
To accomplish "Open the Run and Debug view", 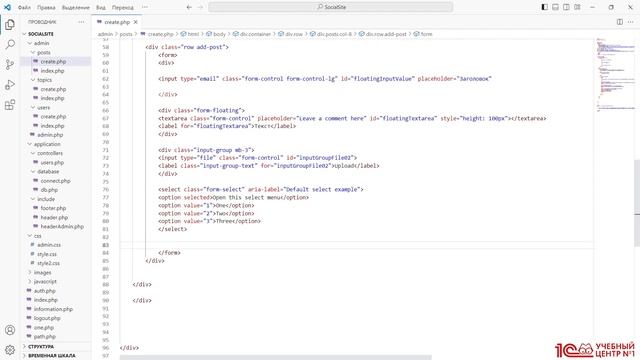I will pos(10,84).
